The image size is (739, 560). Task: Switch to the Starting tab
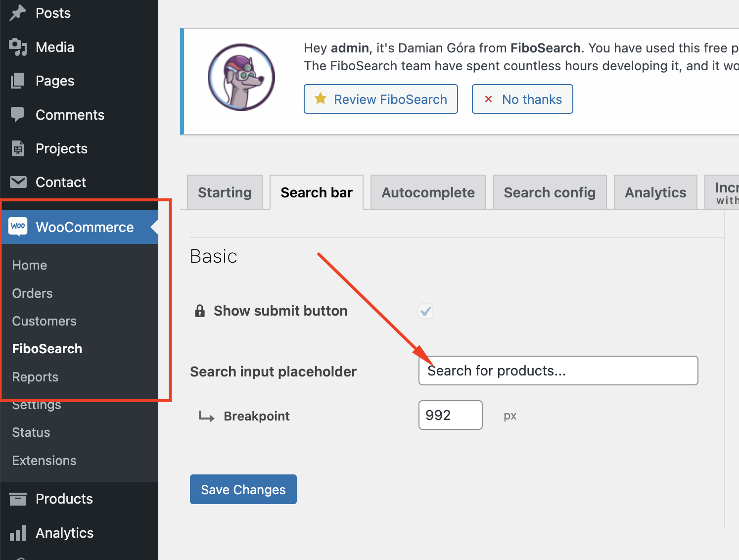pyautogui.click(x=225, y=192)
